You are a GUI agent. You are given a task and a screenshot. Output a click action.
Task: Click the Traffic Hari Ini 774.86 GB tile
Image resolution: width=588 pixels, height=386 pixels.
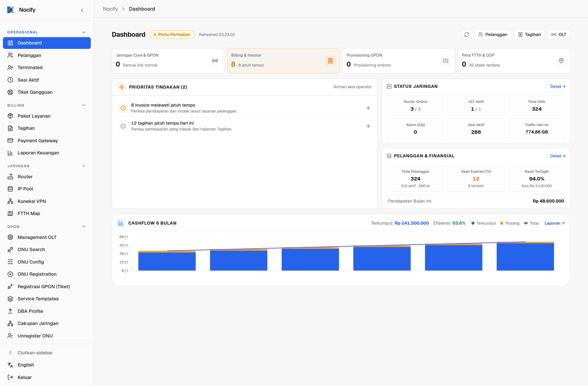coord(537,129)
